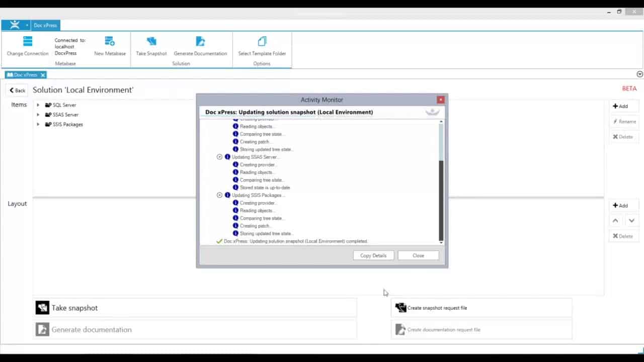Click the move-down arrow in Layout panel

tap(631, 220)
